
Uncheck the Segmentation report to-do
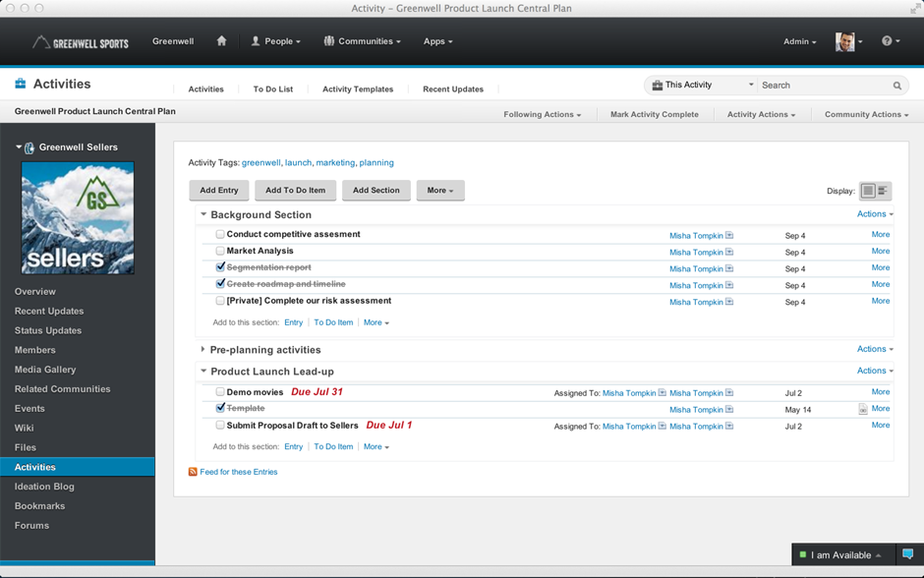point(220,267)
